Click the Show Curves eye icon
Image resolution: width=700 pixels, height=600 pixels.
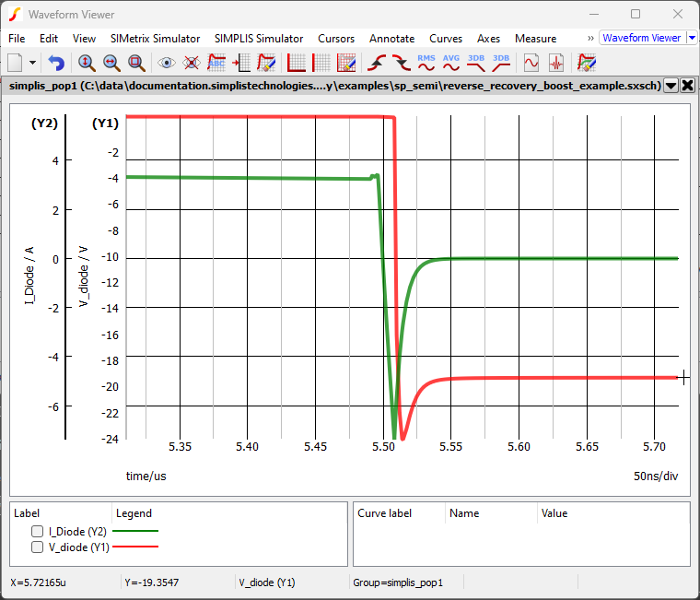click(167, 63)
